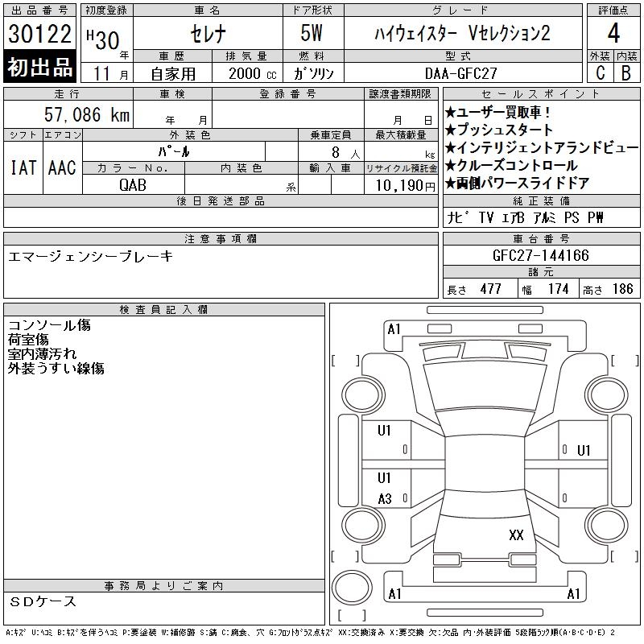The image size is (644, 644).
Task: Select the クルーズコントロール sales point
Action: pos(511,166)
